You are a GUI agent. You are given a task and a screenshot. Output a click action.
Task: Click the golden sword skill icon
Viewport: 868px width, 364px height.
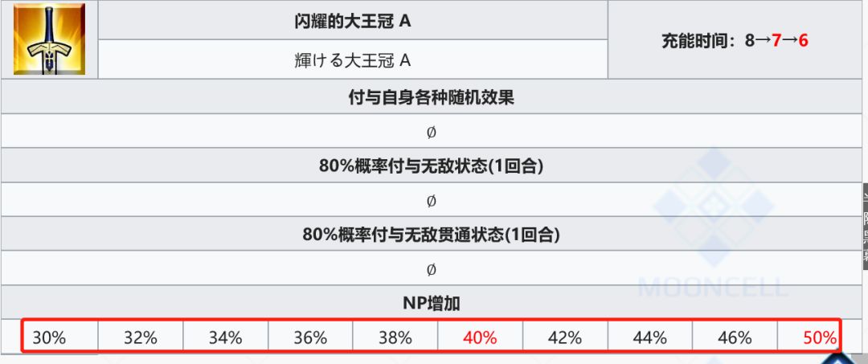tap(49, 39)
